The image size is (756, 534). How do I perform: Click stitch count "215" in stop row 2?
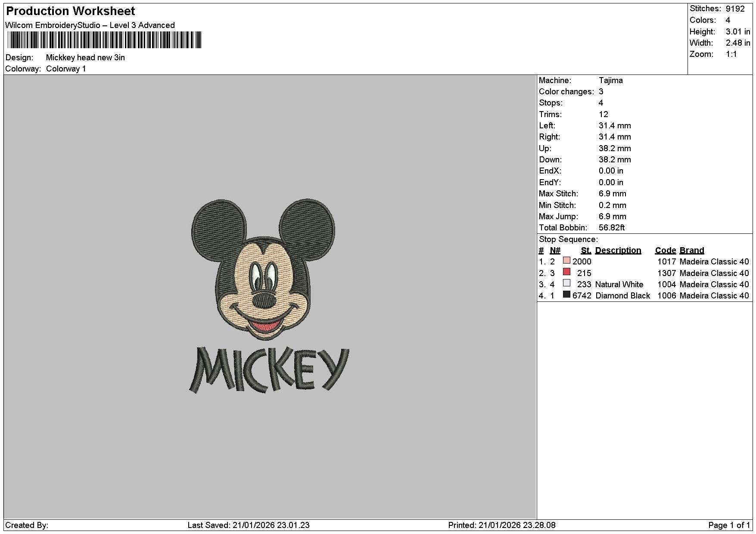(x=584, y=273)
